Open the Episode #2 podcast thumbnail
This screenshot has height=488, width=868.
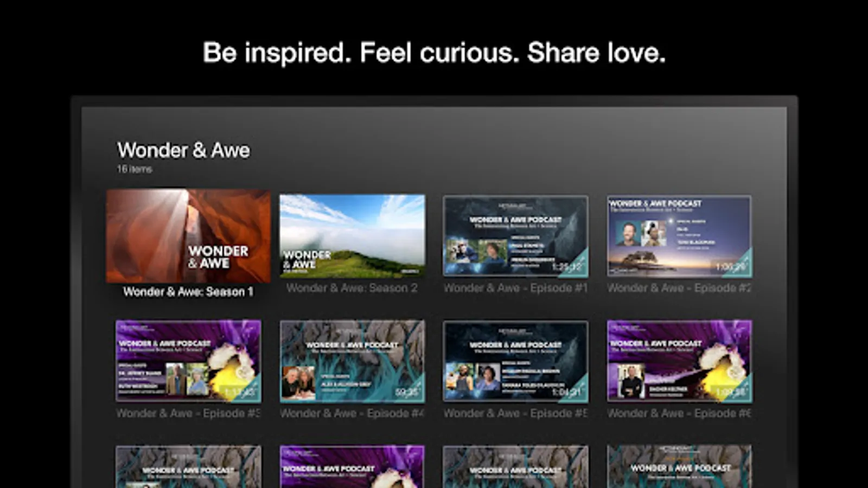click(679, 236)
